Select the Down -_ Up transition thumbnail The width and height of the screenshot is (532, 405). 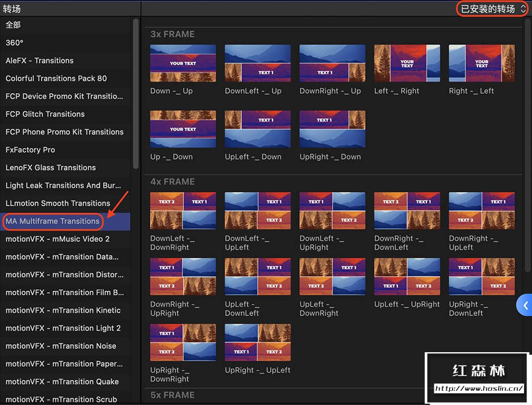click(183, 64)
